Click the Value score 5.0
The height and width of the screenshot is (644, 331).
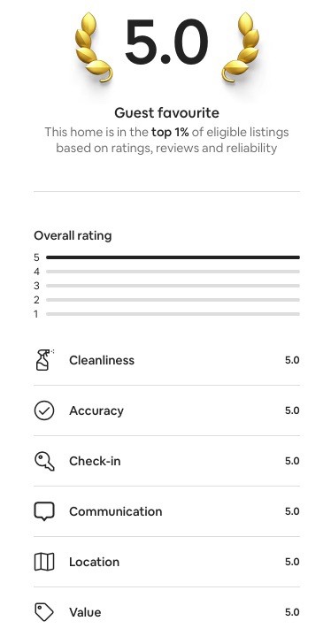click(x=292, y=612)
